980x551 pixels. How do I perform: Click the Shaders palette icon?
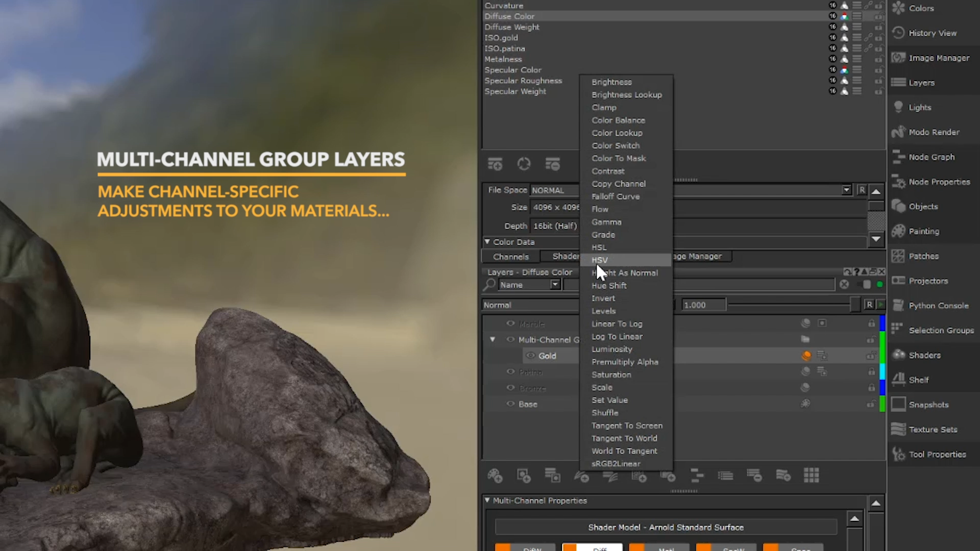point(898,355)
